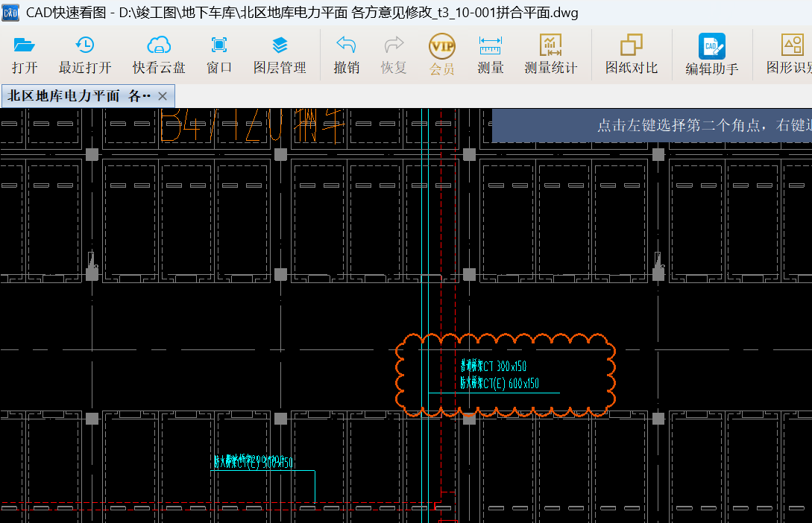812x523 pixels.
Task: Close the 北区地库电力平面 tab
Action: pyautogui.click(x=163, y=96)
